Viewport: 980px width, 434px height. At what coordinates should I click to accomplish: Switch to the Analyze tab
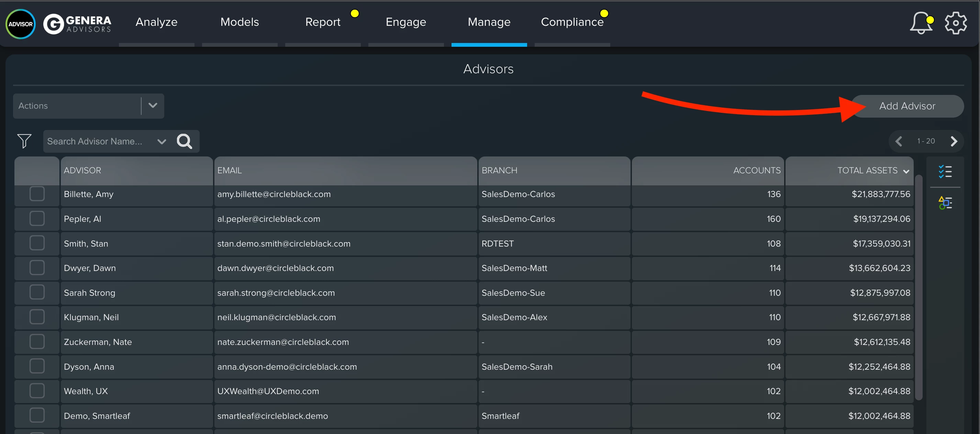[x=156, y=22]
